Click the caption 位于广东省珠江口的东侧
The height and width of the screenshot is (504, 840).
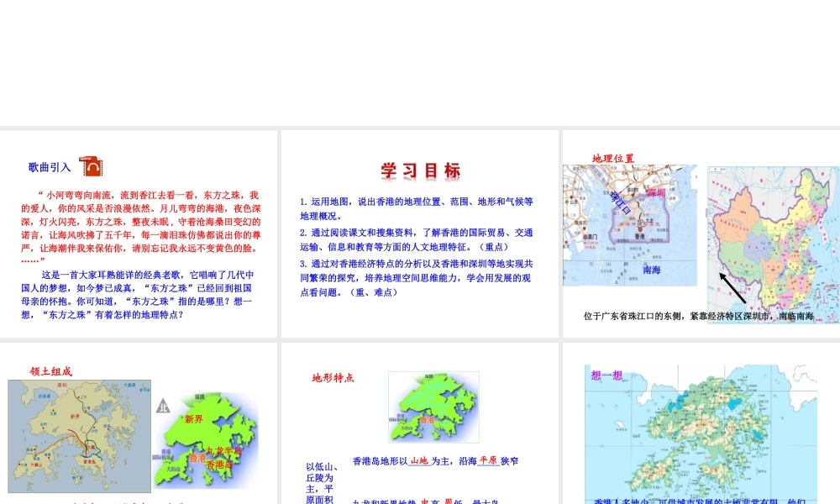tap(699, 316)
